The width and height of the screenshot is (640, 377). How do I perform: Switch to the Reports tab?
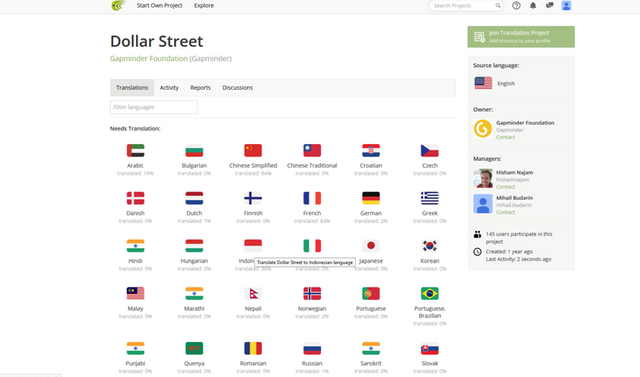pyautogui.click(x=200, y=88)
